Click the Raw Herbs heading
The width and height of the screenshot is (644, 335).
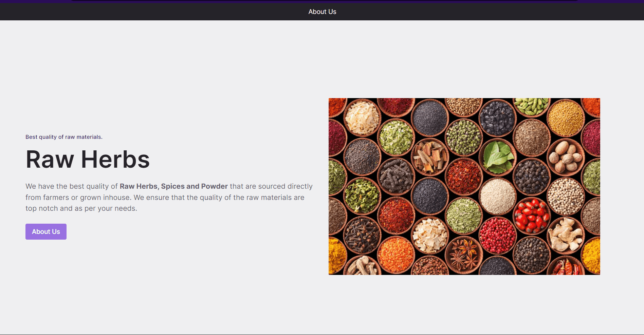(88, 159)
